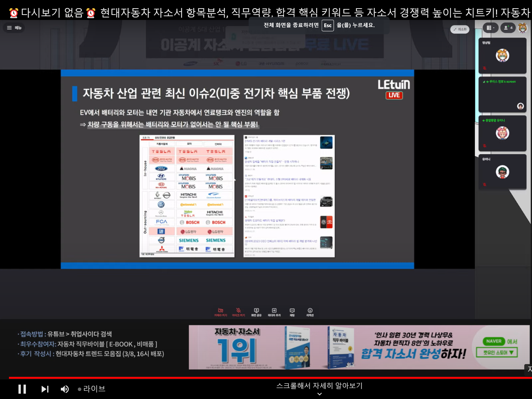
Task: Open the profile avatar at top right
Action: [523, 28]
